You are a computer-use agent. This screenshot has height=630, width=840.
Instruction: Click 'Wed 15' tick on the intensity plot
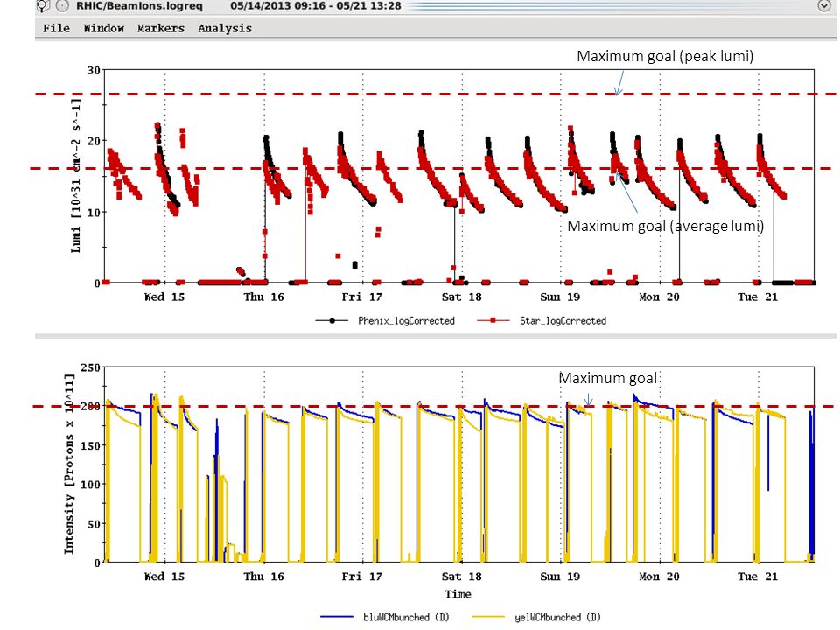pyautogui.click(x=164, y=577)
